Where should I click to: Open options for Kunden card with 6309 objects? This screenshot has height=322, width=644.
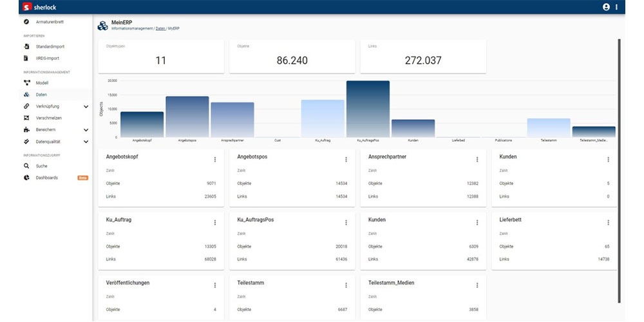(477, 222)
